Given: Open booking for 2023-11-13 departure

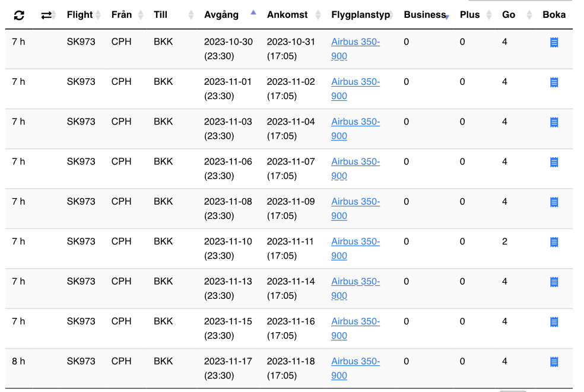Looking at the screenshot, I should point(554,282).
